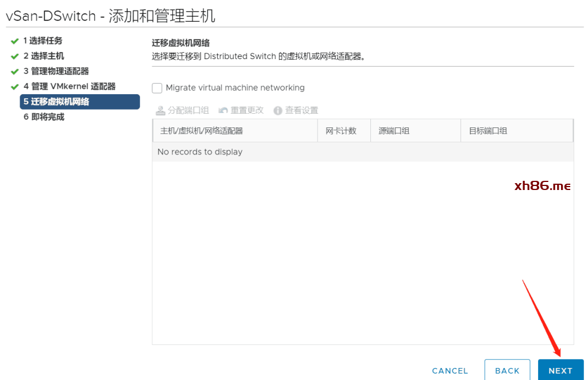Sort by 网卡计数 column header

point(341,131)
